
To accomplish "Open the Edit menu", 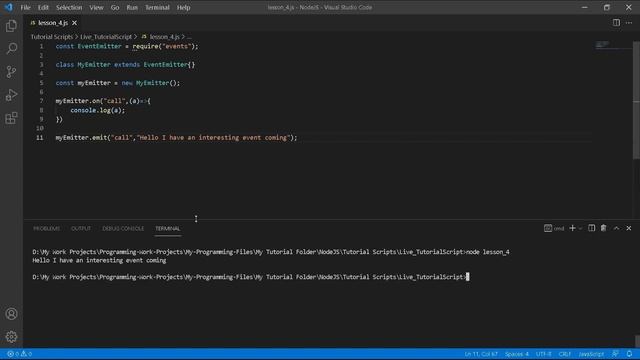I will click(x=43, y=7).
